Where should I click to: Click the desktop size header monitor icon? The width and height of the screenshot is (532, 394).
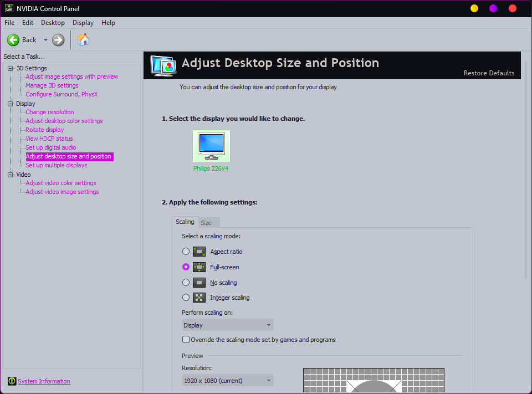click(163, 66)
